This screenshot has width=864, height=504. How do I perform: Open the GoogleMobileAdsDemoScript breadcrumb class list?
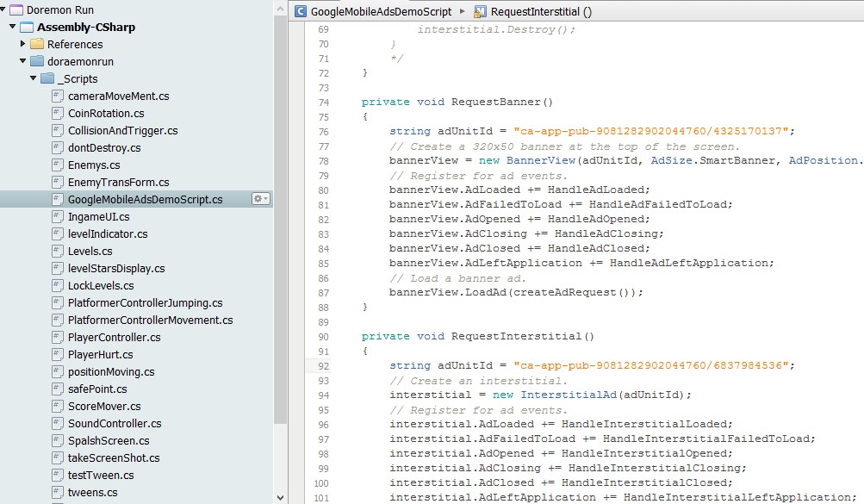coord(381,11)
